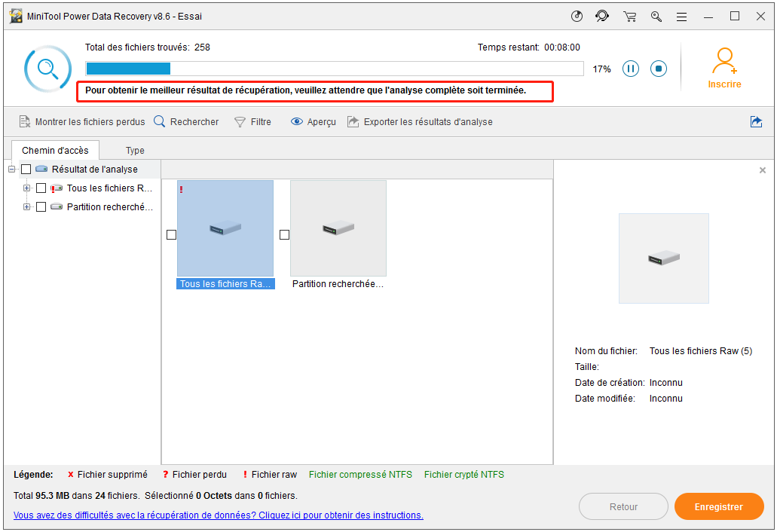Select Résultat de l'analyse in tree

click(95, 170)
